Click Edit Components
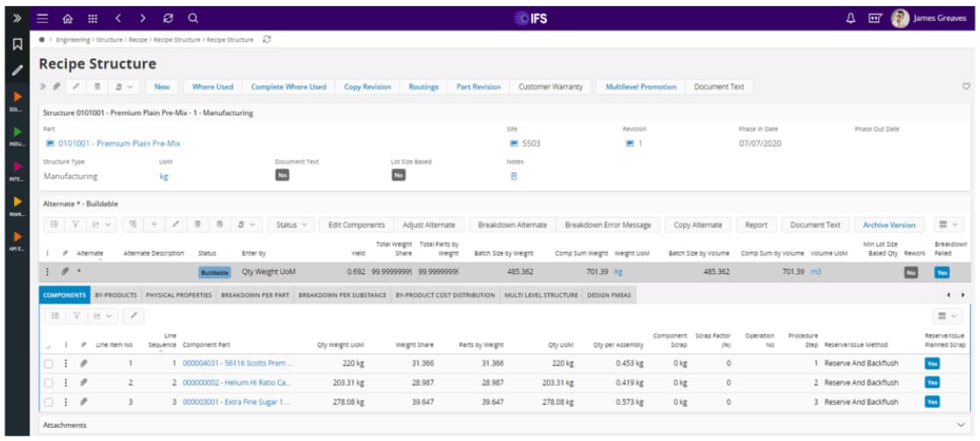980x441 pixels. tap(357, 225)
